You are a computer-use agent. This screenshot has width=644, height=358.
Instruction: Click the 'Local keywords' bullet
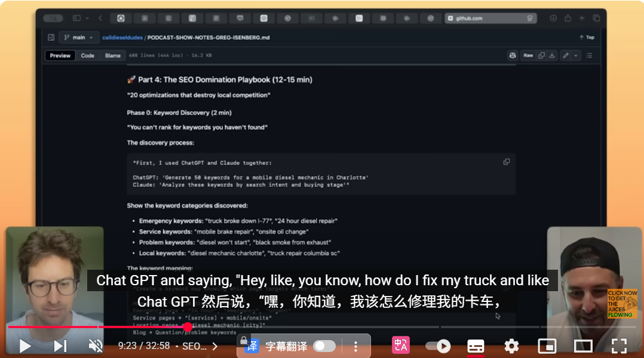[x=239, y=253]
